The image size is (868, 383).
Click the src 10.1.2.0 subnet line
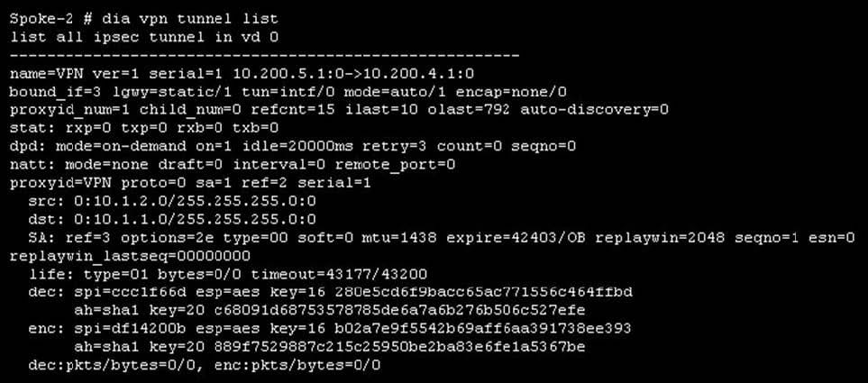pos(172,202)
